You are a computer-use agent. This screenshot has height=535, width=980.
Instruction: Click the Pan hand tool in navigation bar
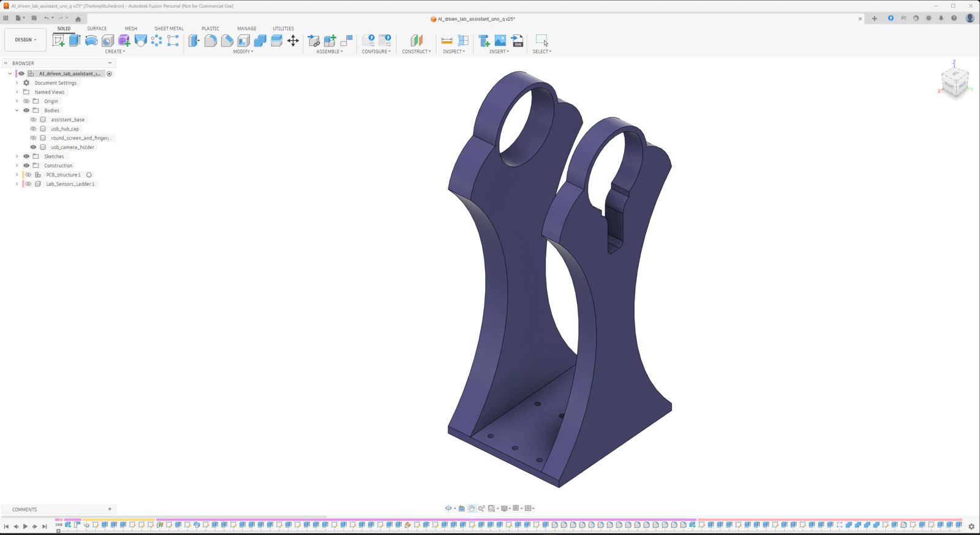click(x=472, y=508)
